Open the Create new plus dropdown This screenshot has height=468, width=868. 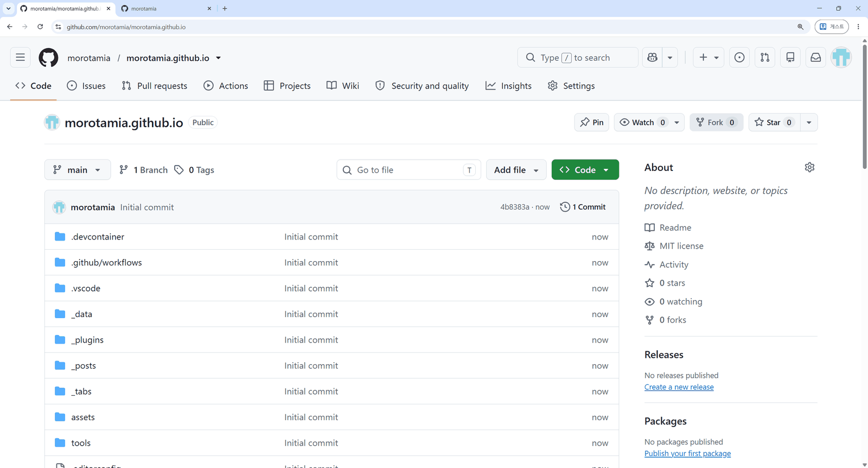[709, 58]
